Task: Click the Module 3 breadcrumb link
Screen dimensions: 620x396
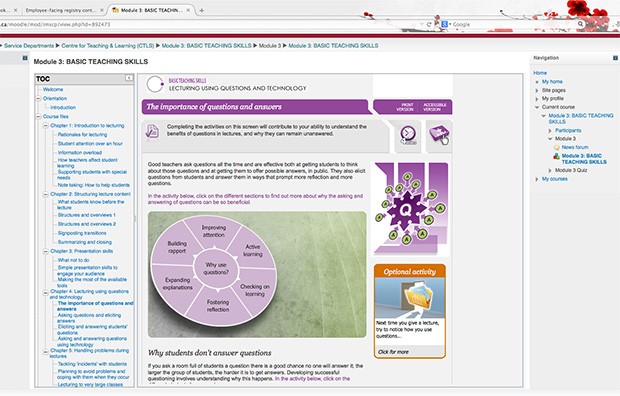Action: click(270, 45)
